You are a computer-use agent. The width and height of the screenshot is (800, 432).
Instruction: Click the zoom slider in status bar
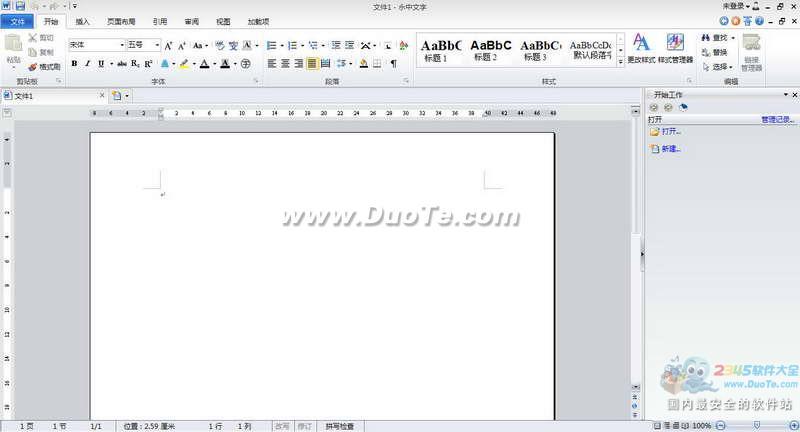pyautogui.click(x=755, y=426)
